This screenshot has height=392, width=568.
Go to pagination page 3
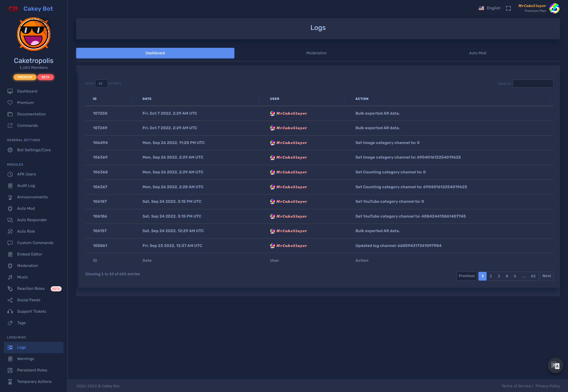[499, 276]
